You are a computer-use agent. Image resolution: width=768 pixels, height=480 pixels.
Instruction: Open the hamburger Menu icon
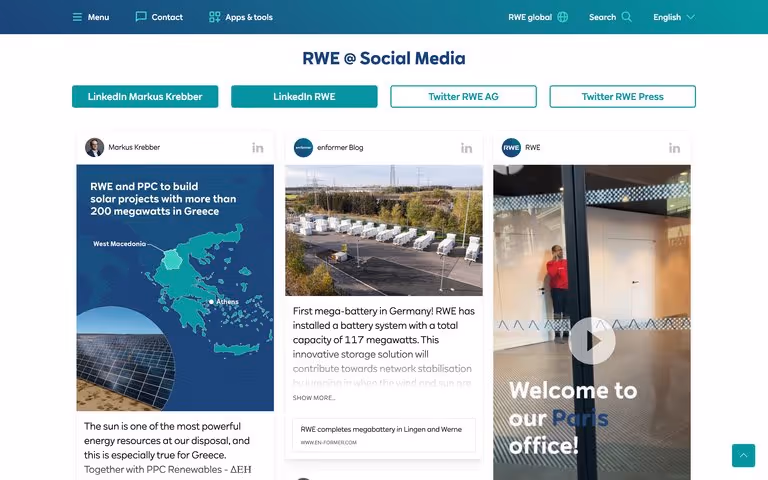click(x=77, y=17)
